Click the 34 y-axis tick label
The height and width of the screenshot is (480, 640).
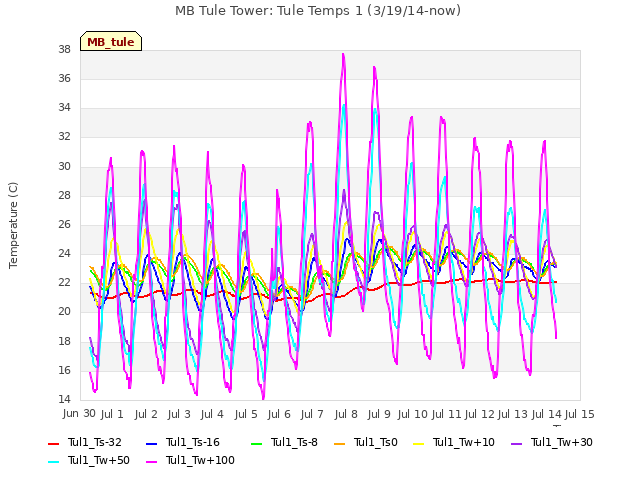pos(64,108)
